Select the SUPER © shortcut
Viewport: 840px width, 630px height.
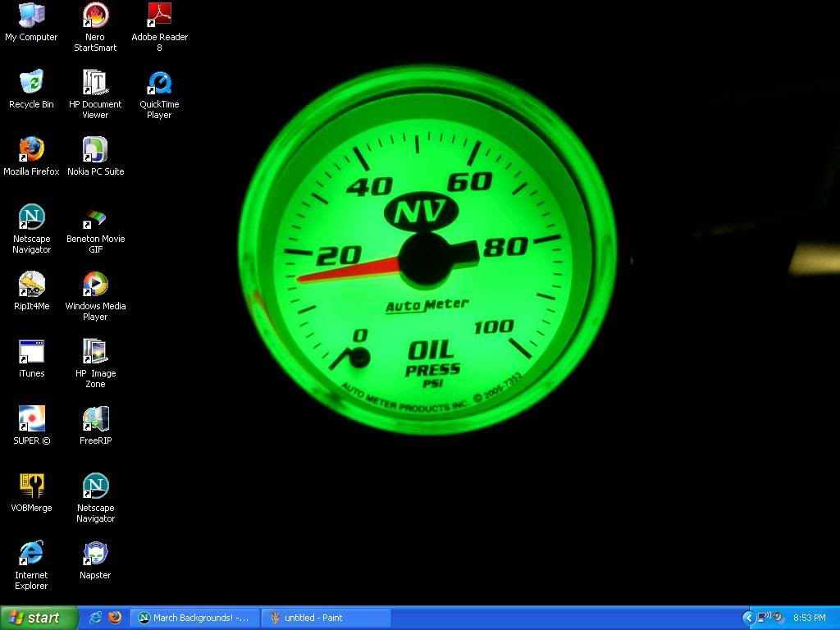(x=32, y=426)
